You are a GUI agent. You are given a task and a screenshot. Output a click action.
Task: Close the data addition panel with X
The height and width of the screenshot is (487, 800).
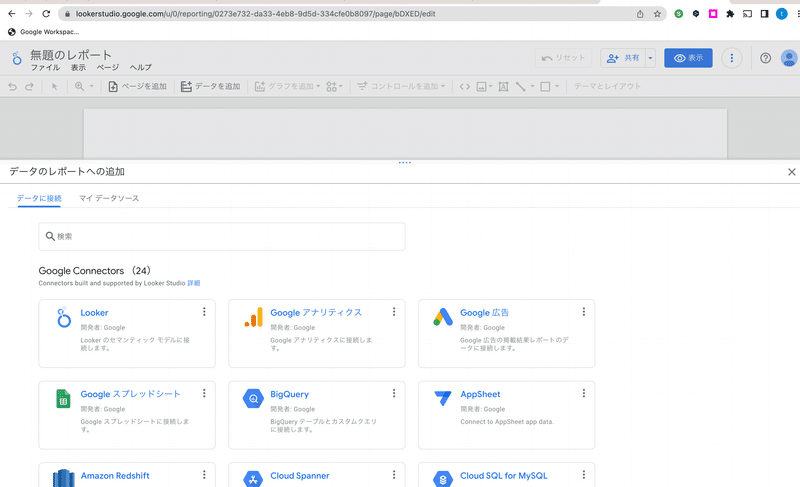click(791, 172)
